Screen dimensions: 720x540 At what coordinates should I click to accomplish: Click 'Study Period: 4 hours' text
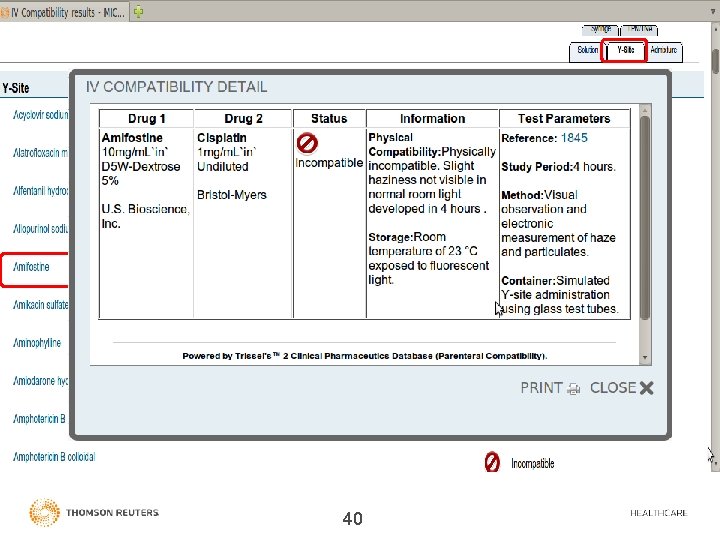tap(558, 167)
